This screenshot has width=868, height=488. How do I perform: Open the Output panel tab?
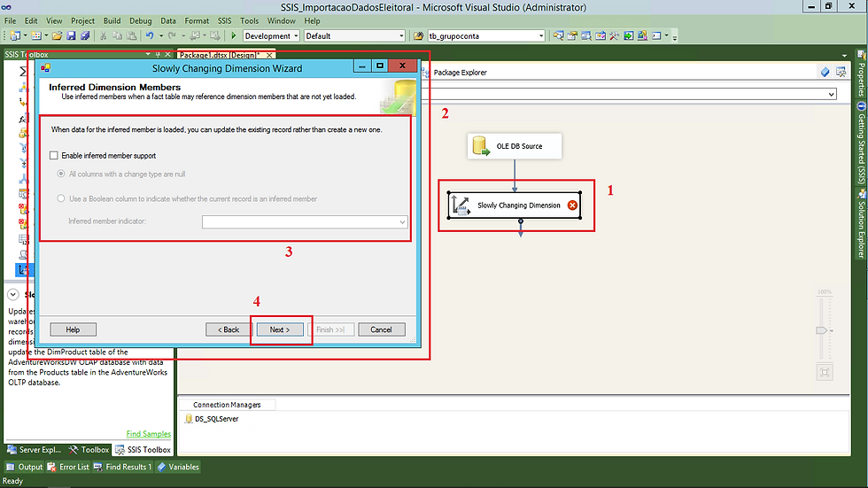point(25,467)
